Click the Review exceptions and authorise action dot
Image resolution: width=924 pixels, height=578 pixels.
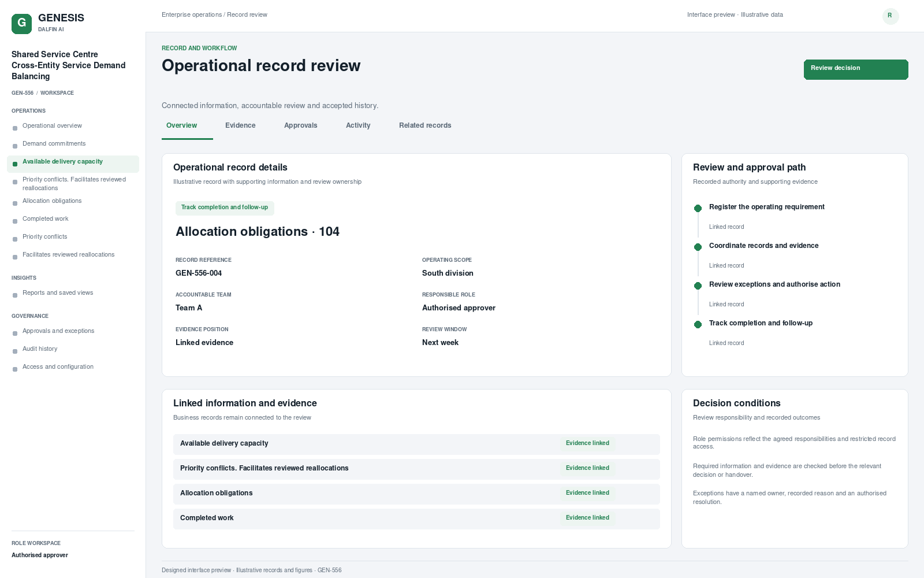[698, 286]
